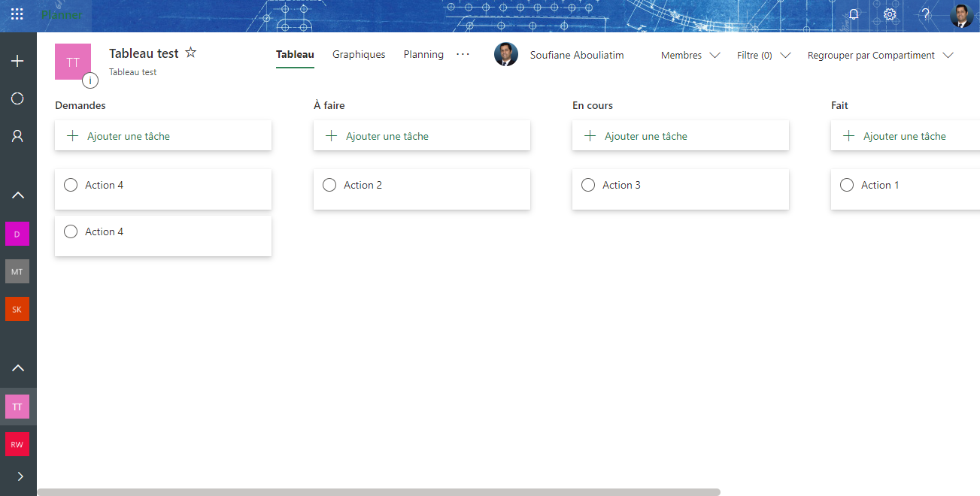Open the Filtre (0) dropdown
Viewport: 980px width, 496px height.
(763, 55)
